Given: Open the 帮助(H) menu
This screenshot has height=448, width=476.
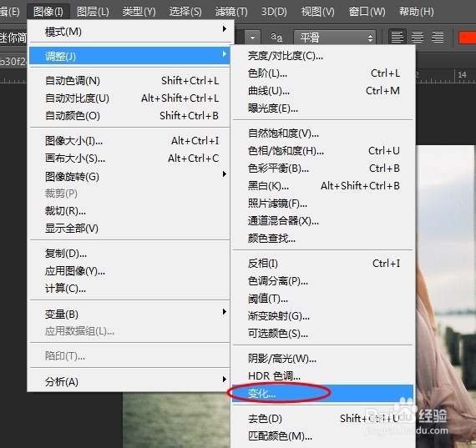Looking at the screenshot, I should pyautogui.click(x=416, y=12).
